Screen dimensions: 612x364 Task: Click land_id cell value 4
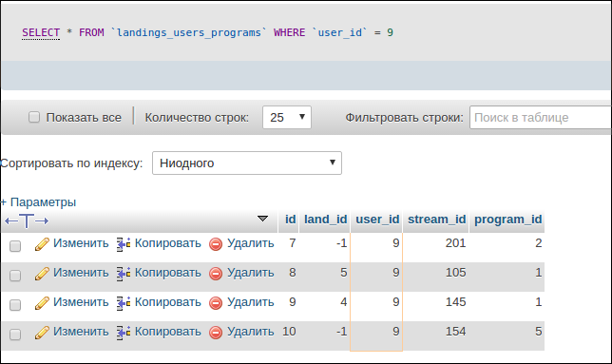pyautogui.click(x=343, y=302)
